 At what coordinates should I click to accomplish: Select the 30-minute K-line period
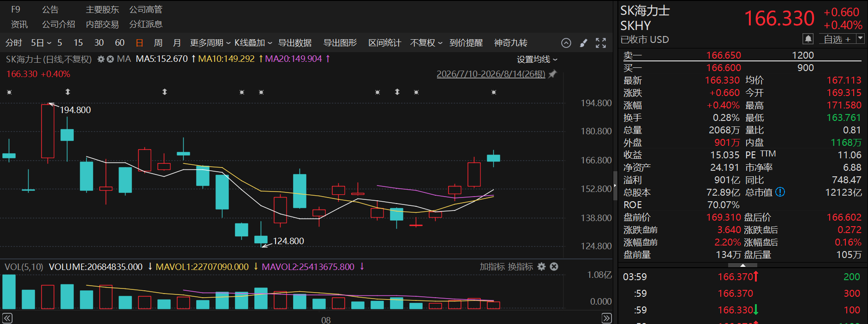click(x=99, y=43)
